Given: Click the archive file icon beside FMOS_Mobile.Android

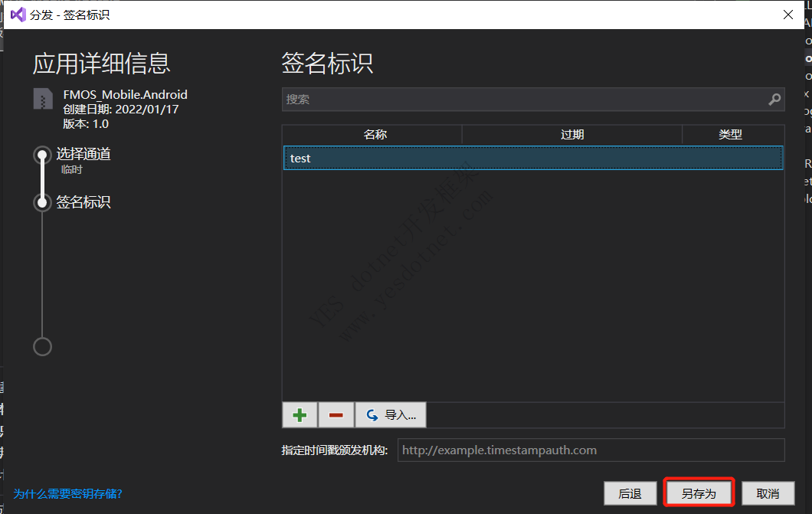Looking at the screenshot, I should point(43,99).
